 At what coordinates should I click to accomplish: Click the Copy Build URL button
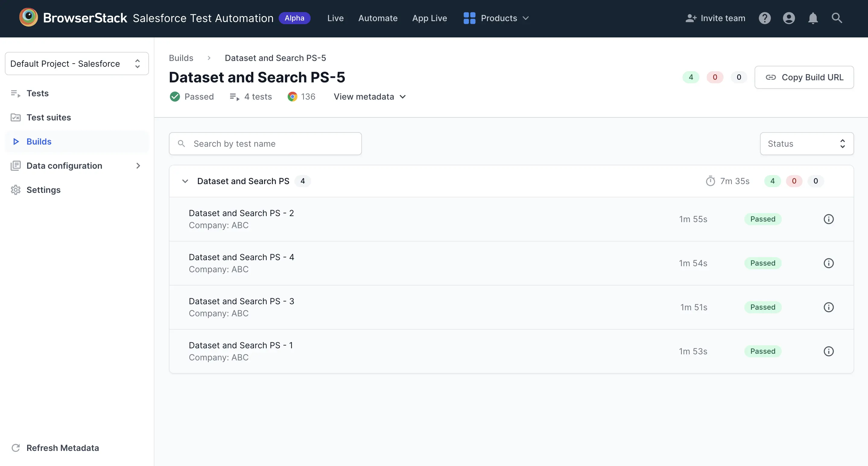804,77
